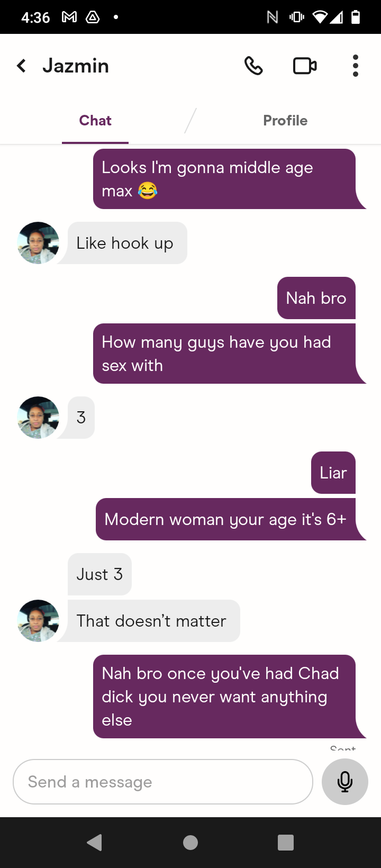
Task: Start a video call with Jazmin
Action: [x=305, y=66]
